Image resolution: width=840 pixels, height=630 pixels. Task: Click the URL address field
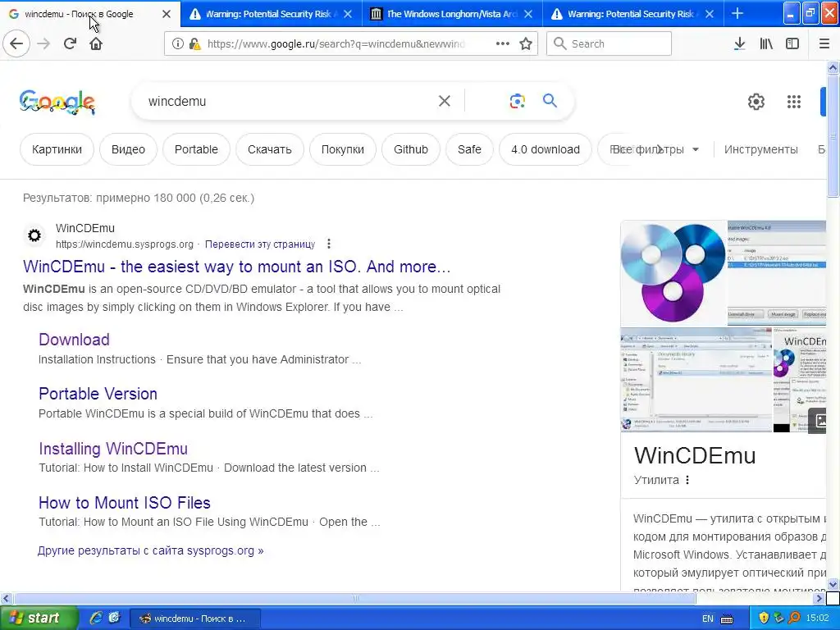[336, 43]
